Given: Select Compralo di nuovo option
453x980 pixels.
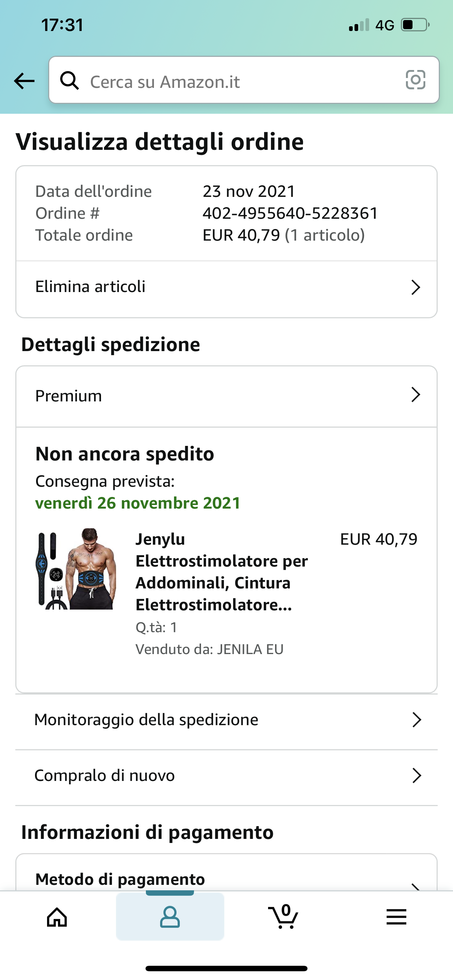Looking at the screenshot, I should click(x=105, y=775).
